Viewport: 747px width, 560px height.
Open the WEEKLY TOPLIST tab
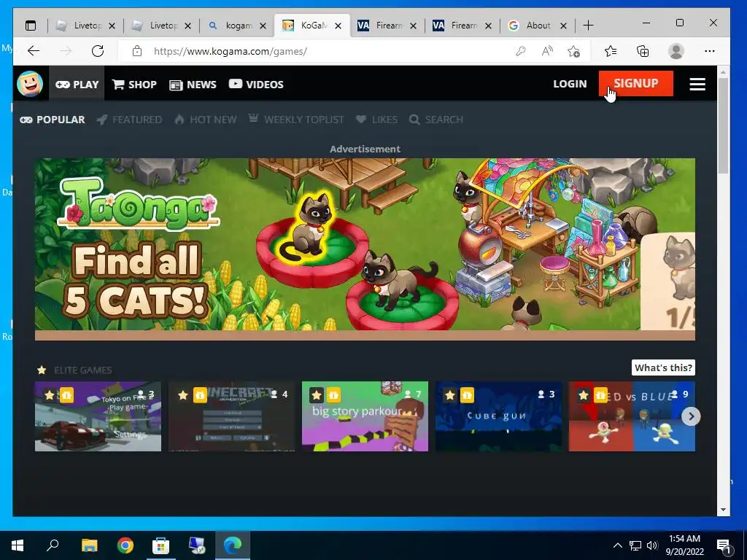[296, 120]
